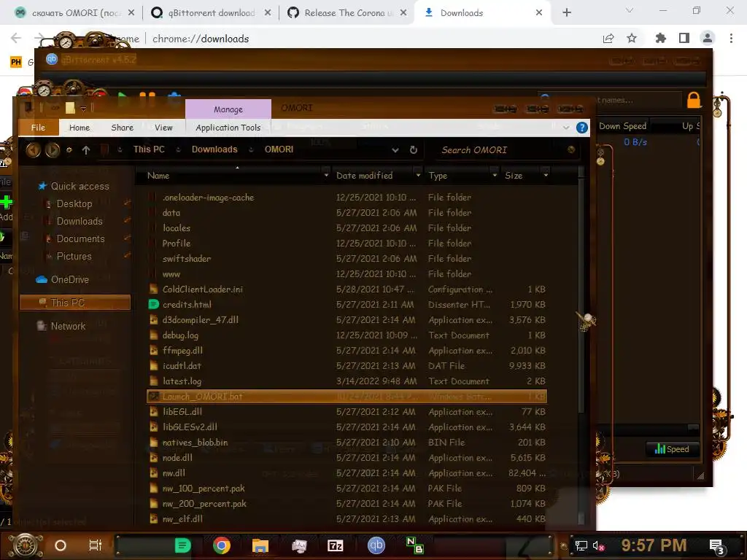The height and width of the screenshot is (560, 747).
Task: Open new Chrome tab plus button
Action: [566, 13]
